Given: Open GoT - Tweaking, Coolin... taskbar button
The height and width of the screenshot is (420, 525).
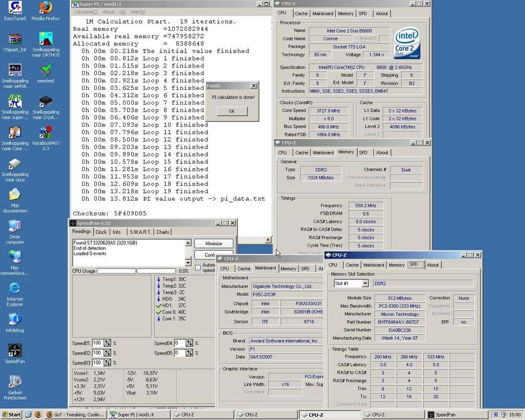Looking at the screenshot, I should tap(76, 414).
